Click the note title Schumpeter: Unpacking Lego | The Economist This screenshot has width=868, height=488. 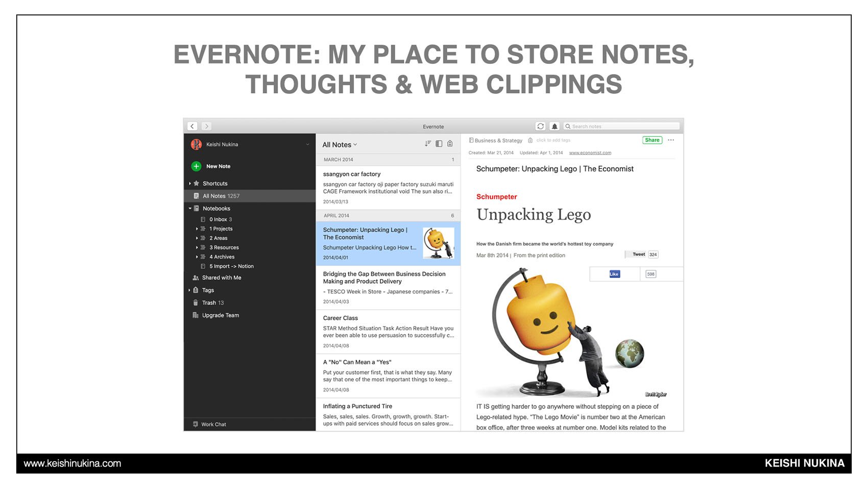point(554,169)
